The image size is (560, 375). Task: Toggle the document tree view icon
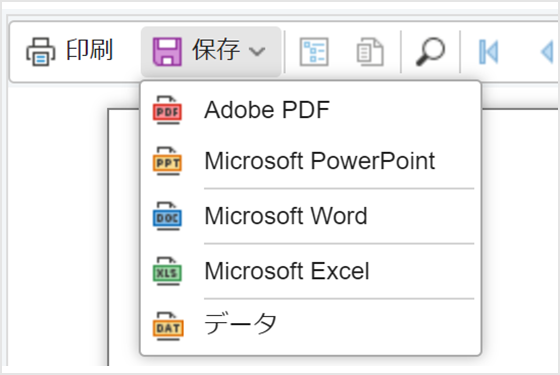click(x=314, y=52)
